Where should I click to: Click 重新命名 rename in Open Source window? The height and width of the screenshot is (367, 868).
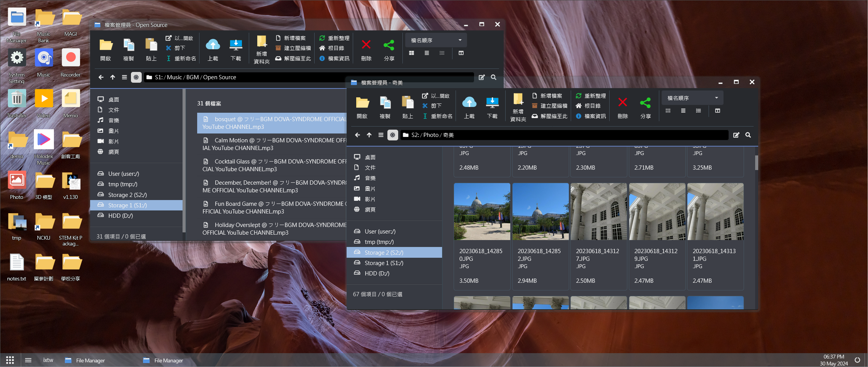pos(181,58)
